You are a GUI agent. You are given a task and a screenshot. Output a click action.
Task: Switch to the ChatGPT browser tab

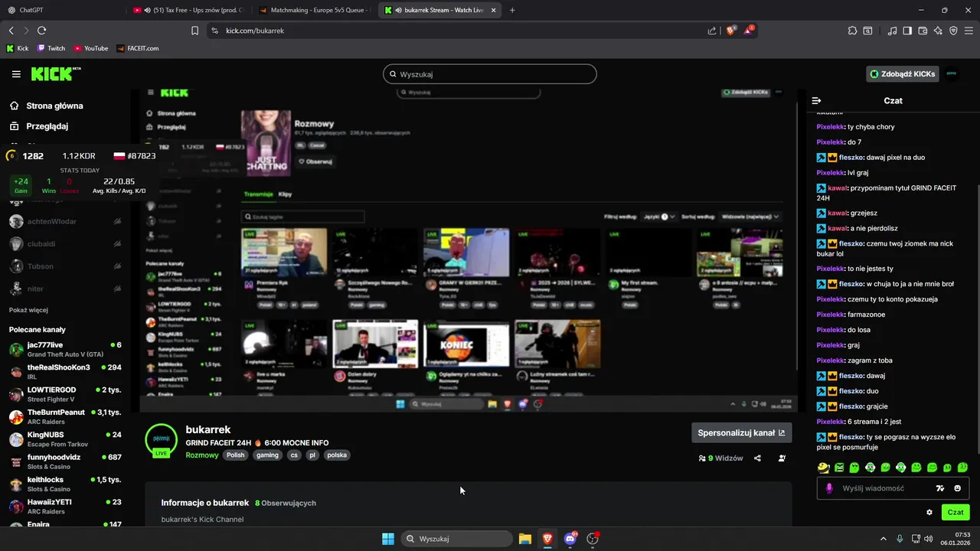[x=61, y=10]
